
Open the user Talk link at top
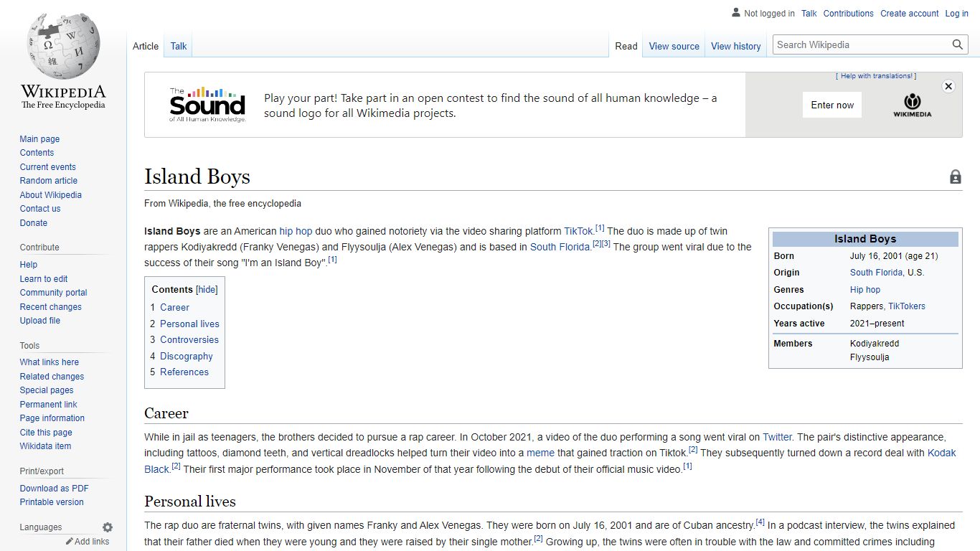pos(809,14)
